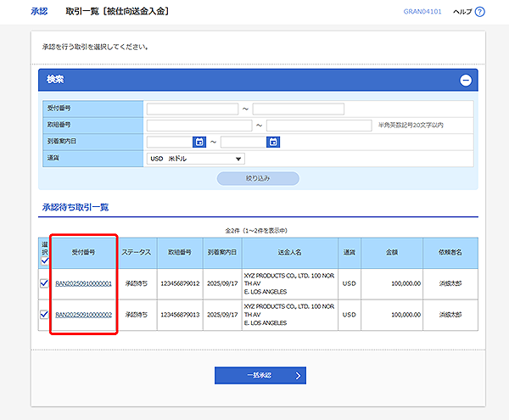The width and height of the screenshot is (509, 420).
Task: Click the 承認待ち status of first row
Action: (137, 283)
